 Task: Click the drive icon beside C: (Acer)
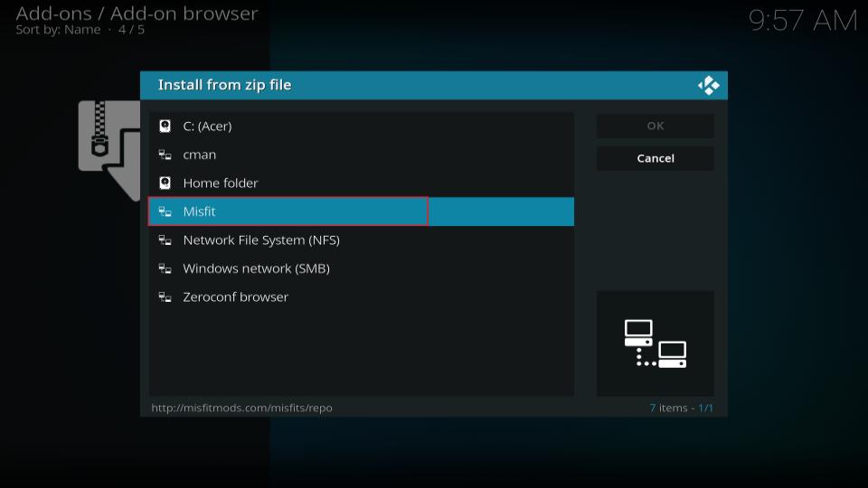click(165, 127)
